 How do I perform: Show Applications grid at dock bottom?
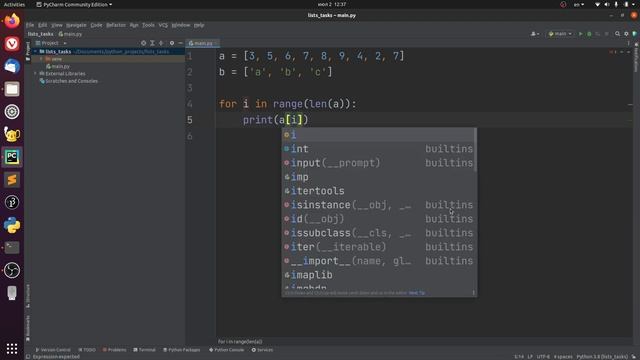12,348
